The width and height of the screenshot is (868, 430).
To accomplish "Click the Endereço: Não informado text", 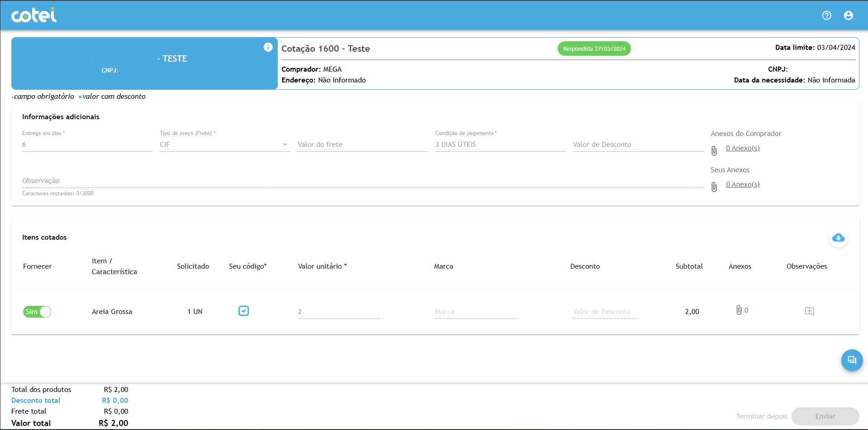I will pyautogui.click(x=323, y=80).
